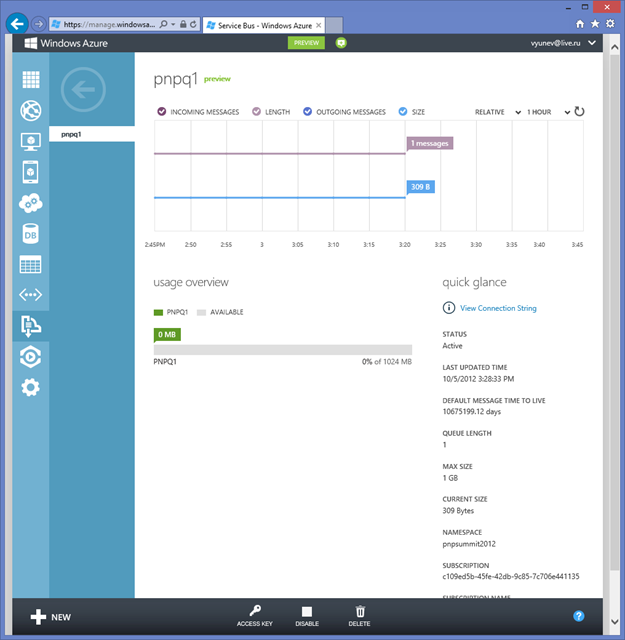Screen dimensions: 625x640
Task: Open browser home page icon
Action: tap(580, 24)
